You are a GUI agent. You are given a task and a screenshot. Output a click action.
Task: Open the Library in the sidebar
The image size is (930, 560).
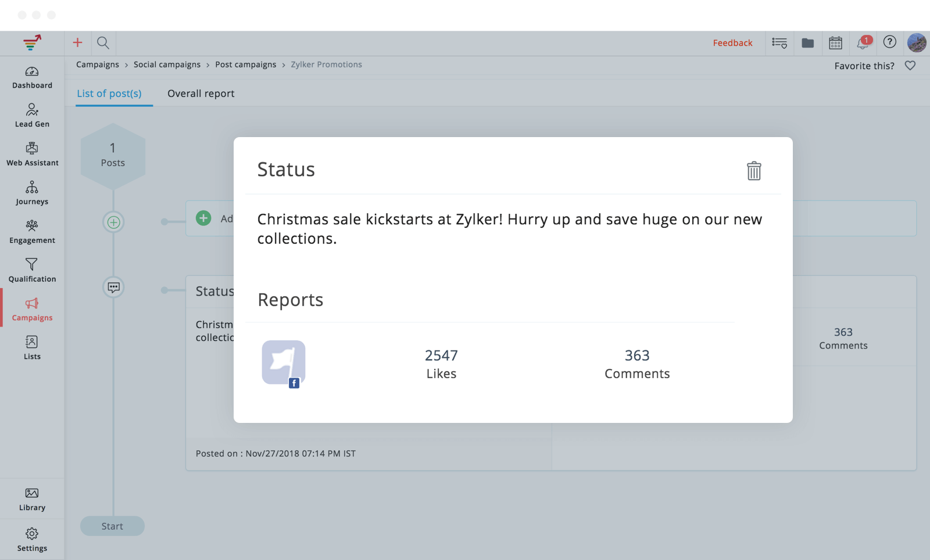[32, 499]
